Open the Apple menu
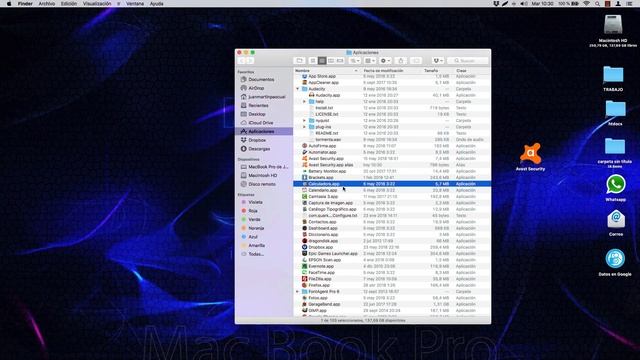 pos(9,4)
